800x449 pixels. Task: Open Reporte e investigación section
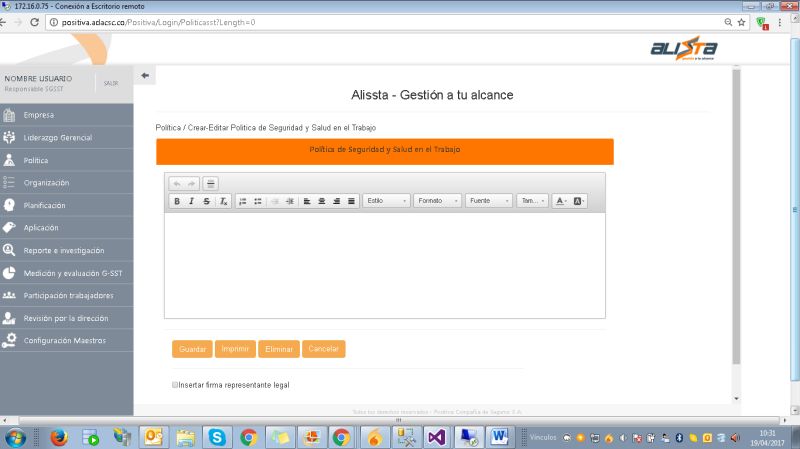[66, 251]
